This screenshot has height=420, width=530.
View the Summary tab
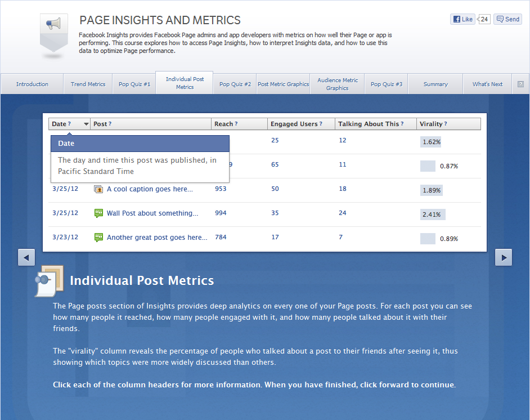tap(435, 84)
